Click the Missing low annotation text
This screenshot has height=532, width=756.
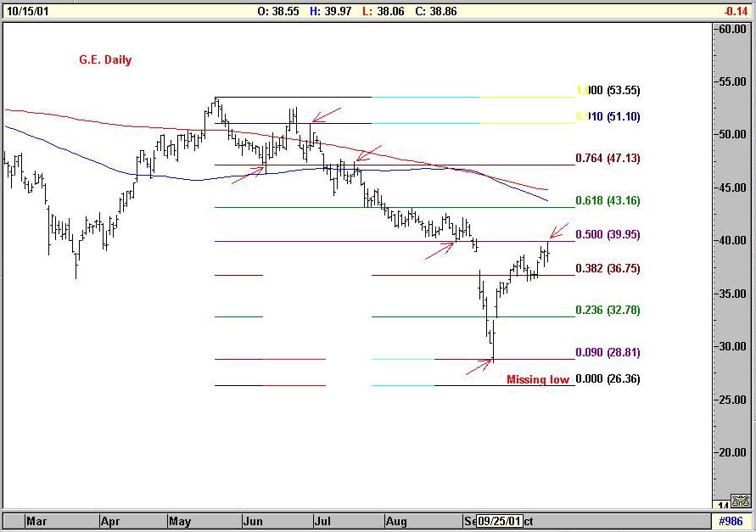click(x=538, y=379)
